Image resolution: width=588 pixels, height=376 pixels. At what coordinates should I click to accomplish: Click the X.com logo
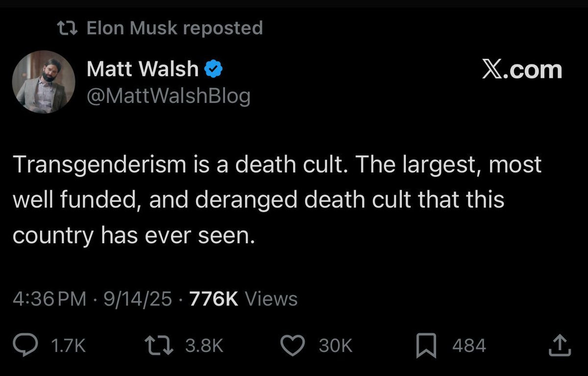(521, 70)
